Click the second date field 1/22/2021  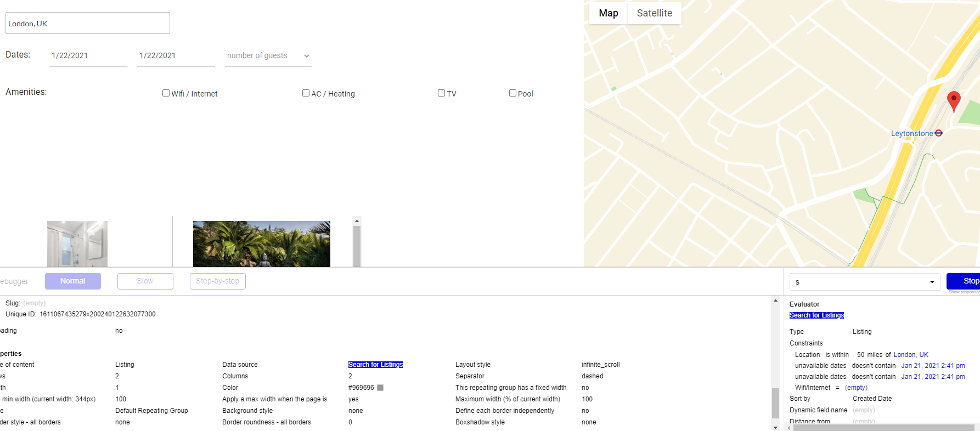[x=176, y=56]
